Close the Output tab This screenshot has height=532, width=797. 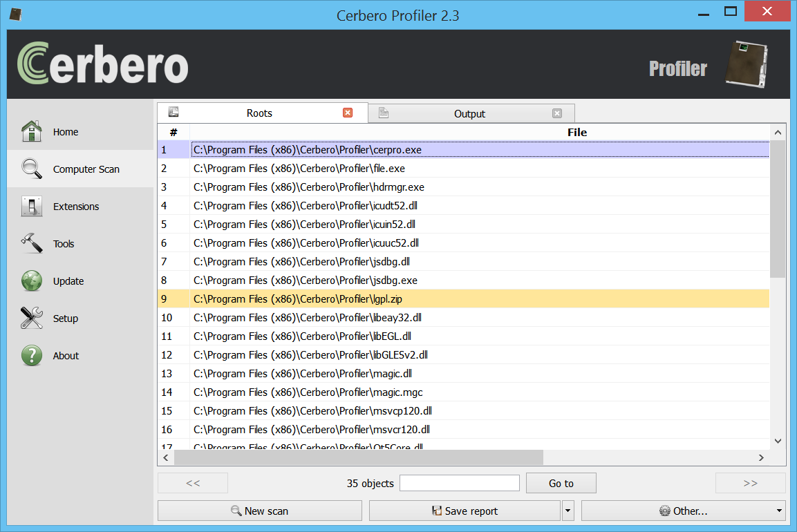pyautogui.click(x=557, y=113)
